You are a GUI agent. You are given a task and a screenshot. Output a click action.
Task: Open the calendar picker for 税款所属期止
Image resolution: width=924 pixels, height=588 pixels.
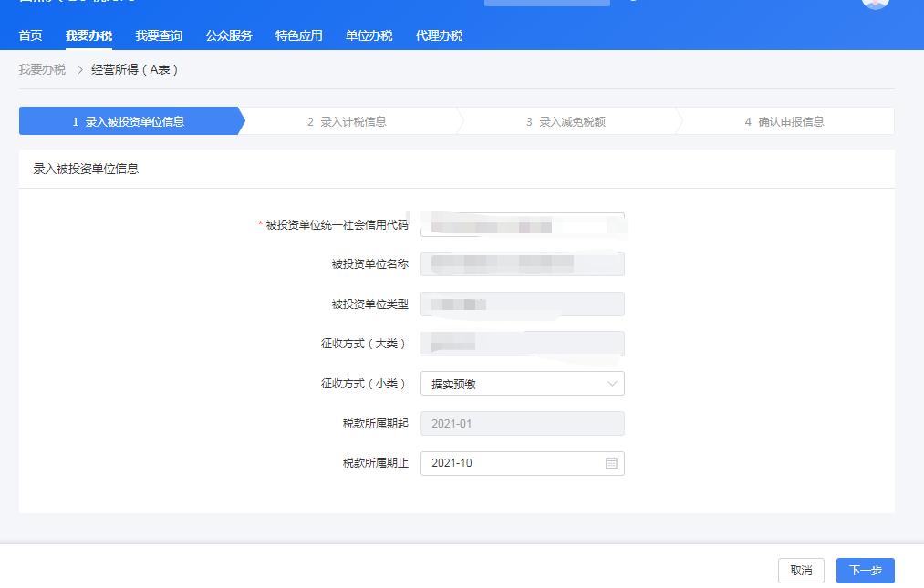[x=612, y=463]
